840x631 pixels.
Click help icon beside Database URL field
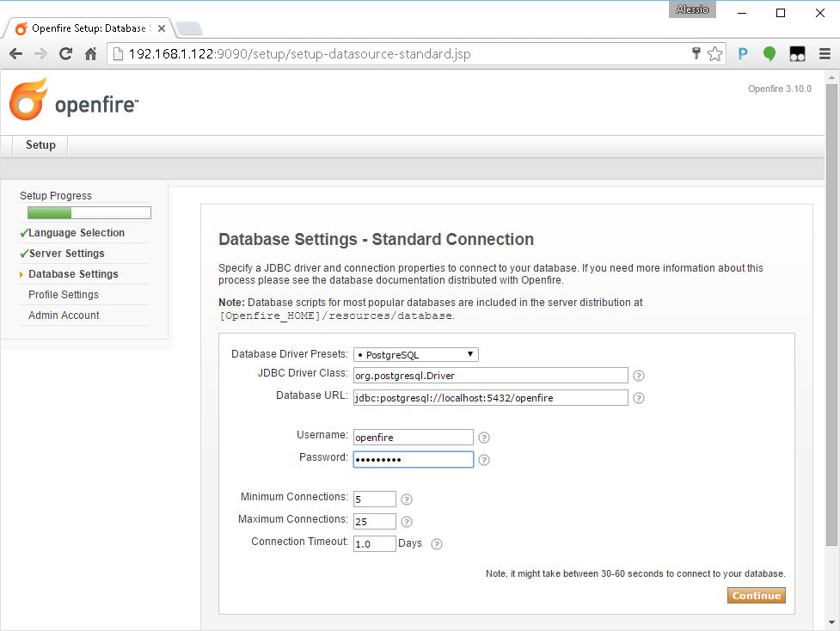(638, 398)
